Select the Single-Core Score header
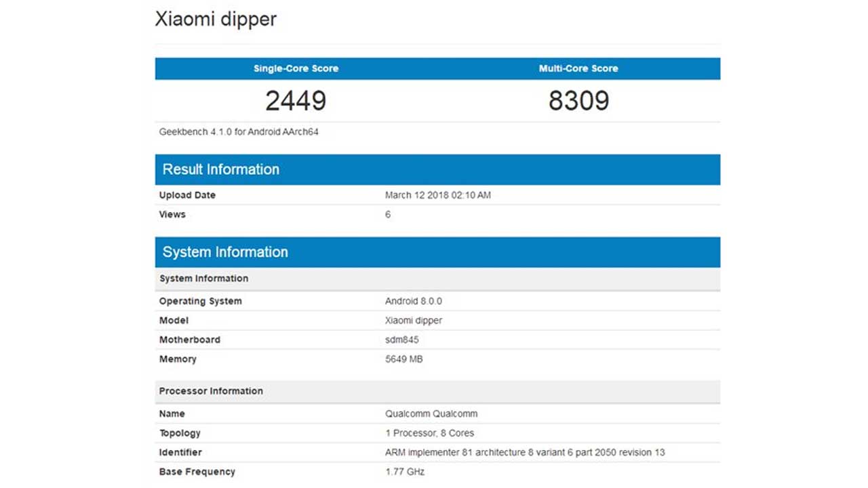The width and height of the screenshot is (868, 488). click(x=296, y=68)
